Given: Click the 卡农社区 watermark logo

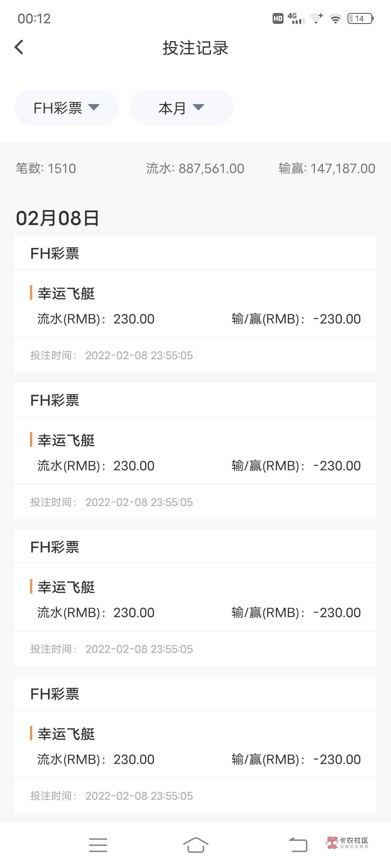Looking at the screenshot, I should point(347,842).
